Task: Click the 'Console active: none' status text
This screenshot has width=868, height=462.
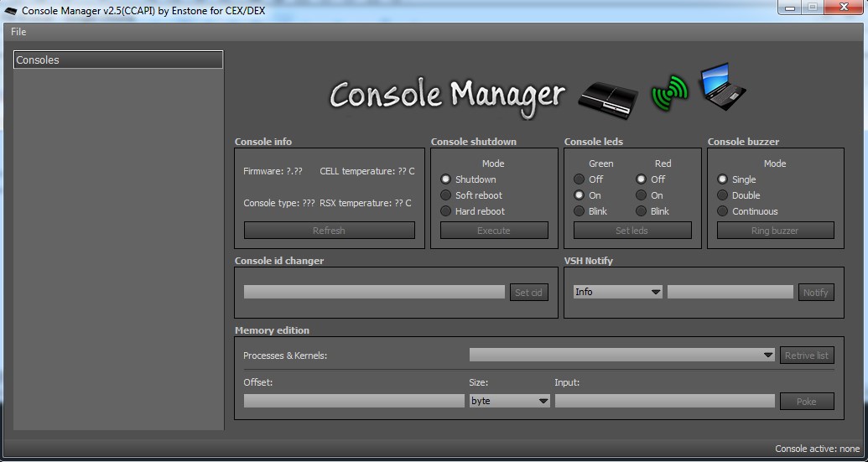Action: pos(818,449)
